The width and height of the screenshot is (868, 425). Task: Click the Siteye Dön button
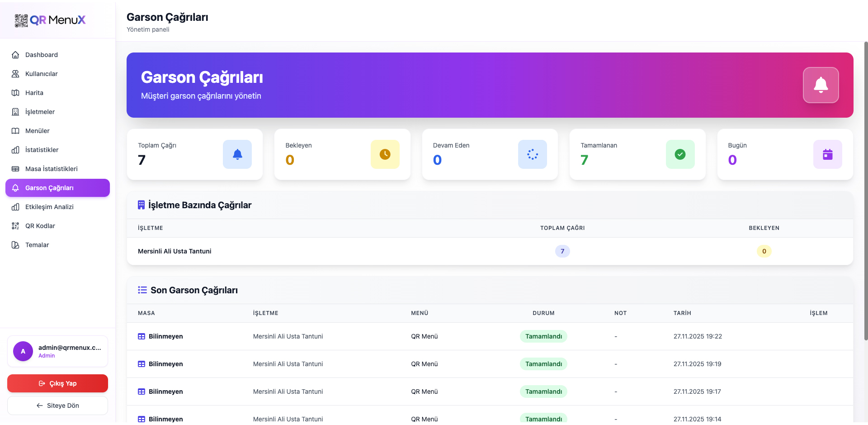point(57,406)
